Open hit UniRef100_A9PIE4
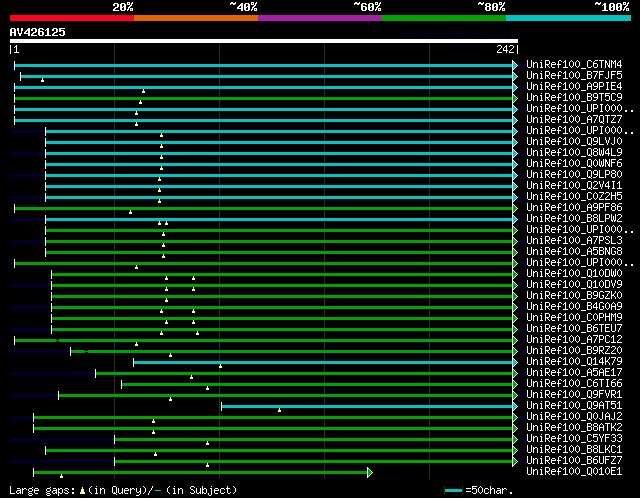 (x=574, y=87)
